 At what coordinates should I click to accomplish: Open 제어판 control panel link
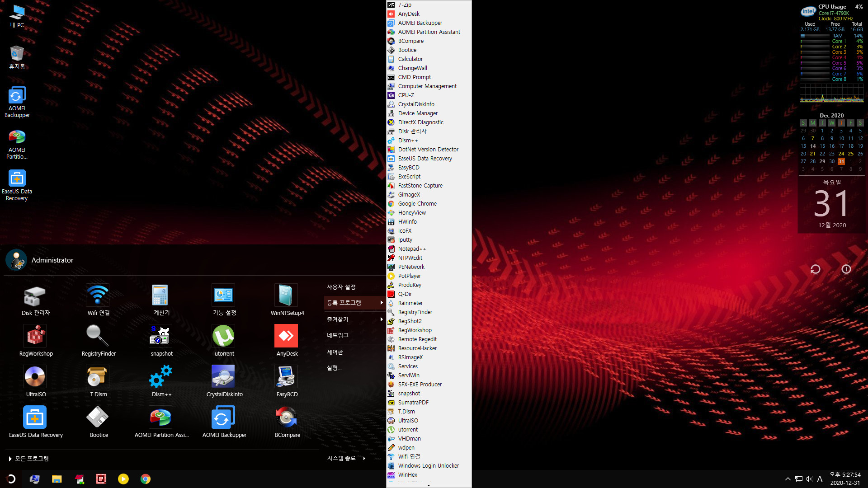(x=335, y=352)
